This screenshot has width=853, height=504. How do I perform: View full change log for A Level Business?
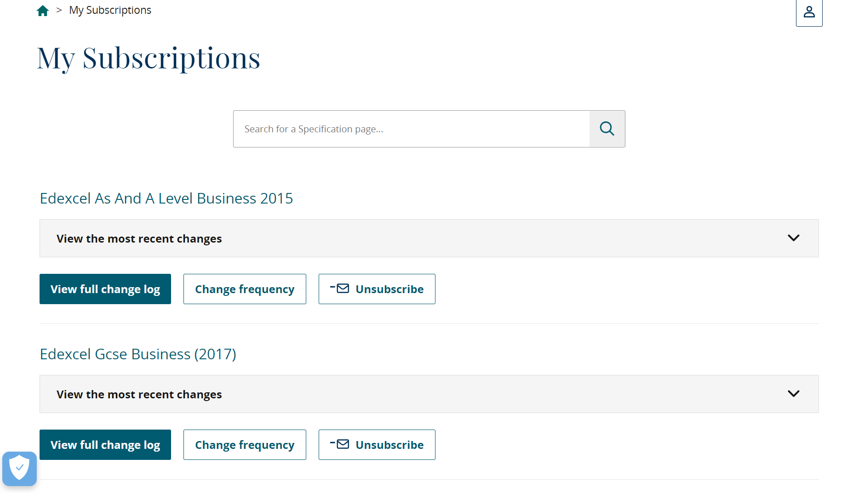(x=105, y=289)
